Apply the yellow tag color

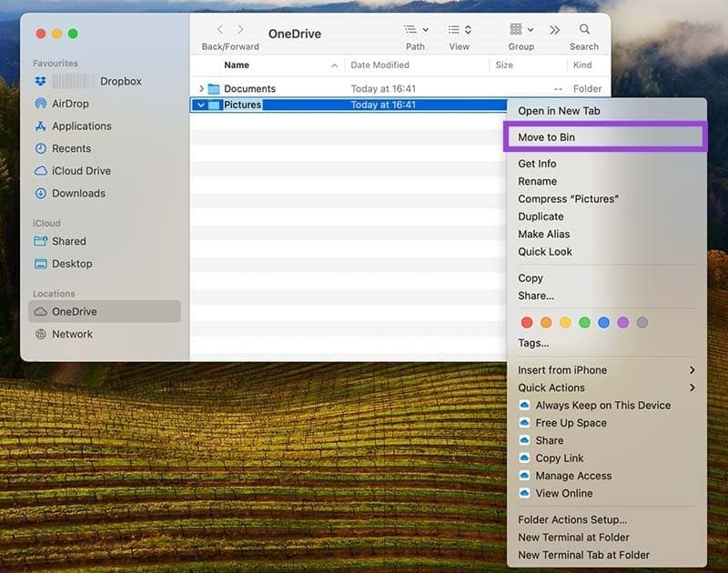point(565,323)
